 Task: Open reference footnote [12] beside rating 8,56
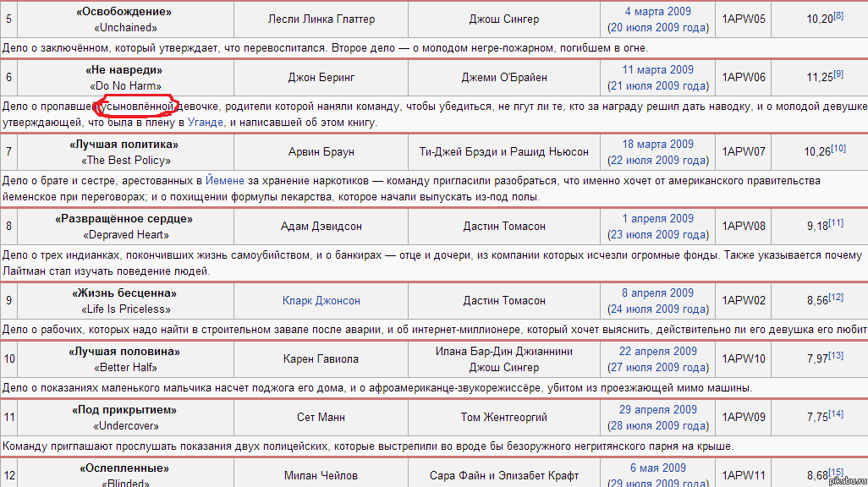point(836,297)
